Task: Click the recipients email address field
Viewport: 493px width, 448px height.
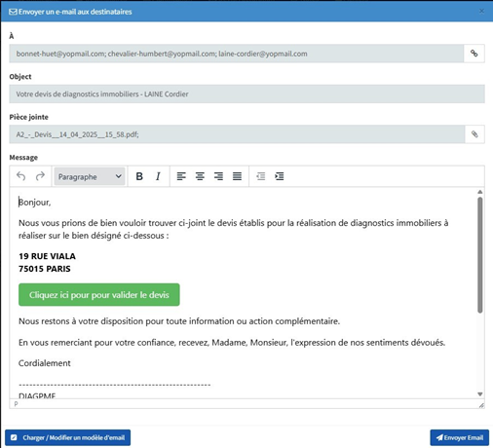Action: pyautogui.click(x=237, y=54)
